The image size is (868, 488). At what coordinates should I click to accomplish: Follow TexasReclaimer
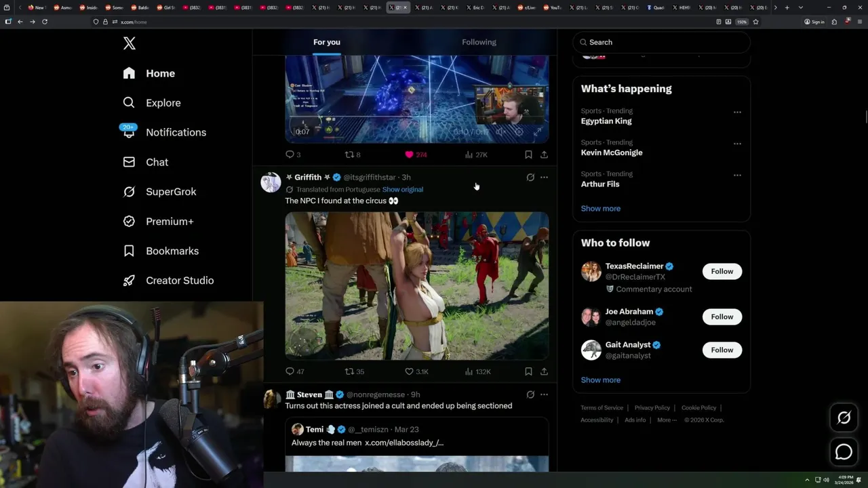722,271
